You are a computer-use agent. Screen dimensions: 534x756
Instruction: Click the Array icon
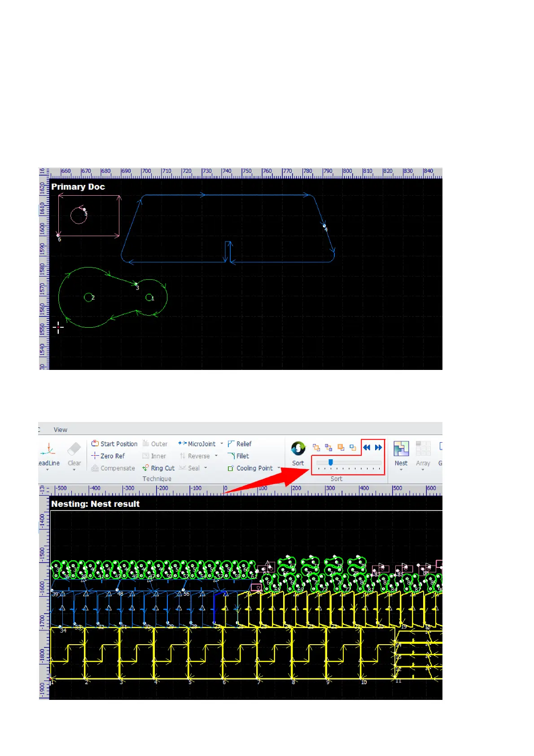point(423,448)
